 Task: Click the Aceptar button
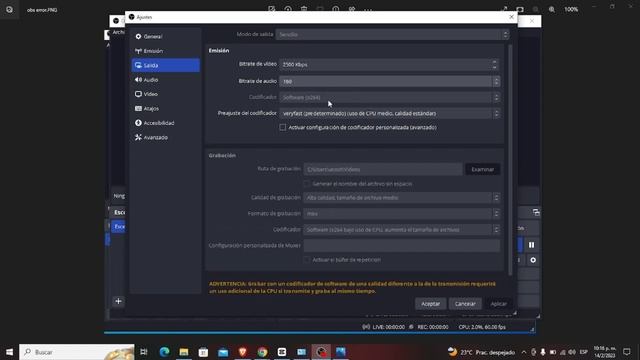(x=430, y=304)
